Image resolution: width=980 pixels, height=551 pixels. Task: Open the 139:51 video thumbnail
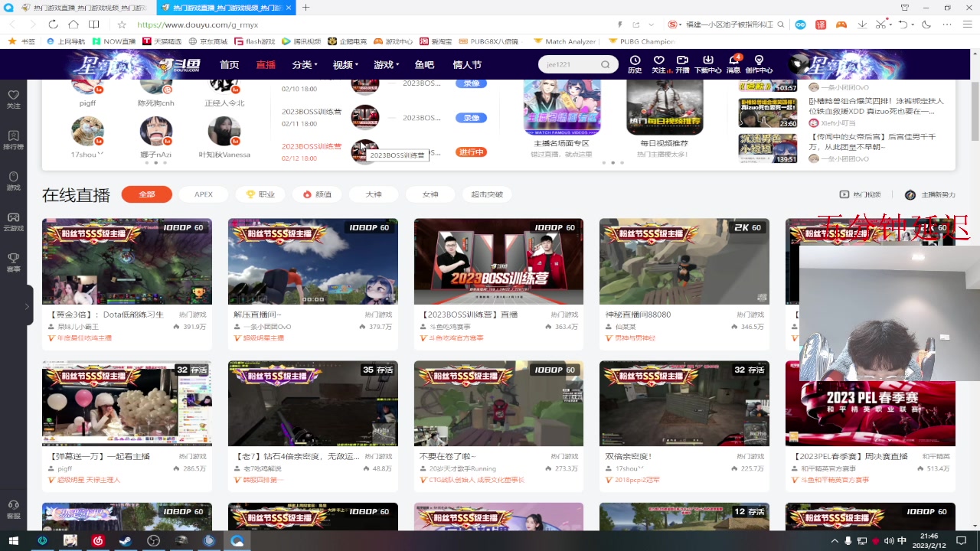(768, 148)
